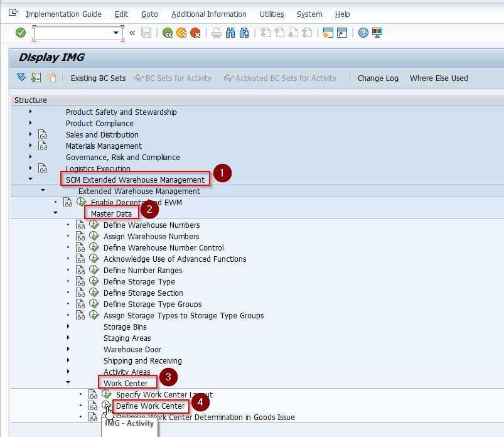Click the Generate Shortcut icon
Screen dimensions: 504x437
(x=342, y=33)
